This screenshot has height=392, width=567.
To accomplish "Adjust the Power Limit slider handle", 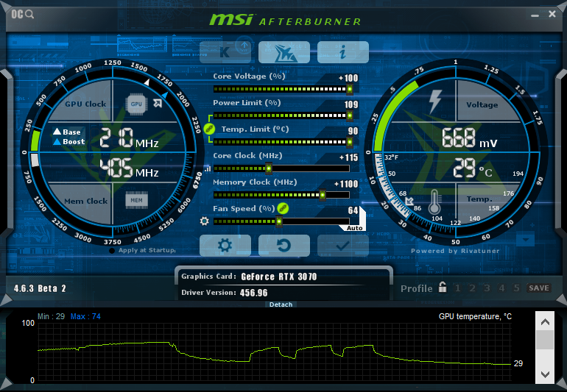I will (350, 115).
